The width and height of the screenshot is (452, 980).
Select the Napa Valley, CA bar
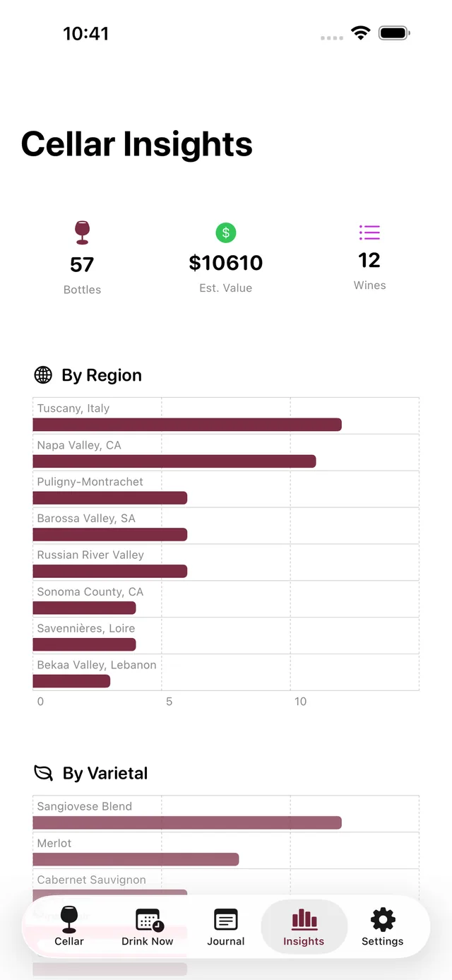point(174,461)
